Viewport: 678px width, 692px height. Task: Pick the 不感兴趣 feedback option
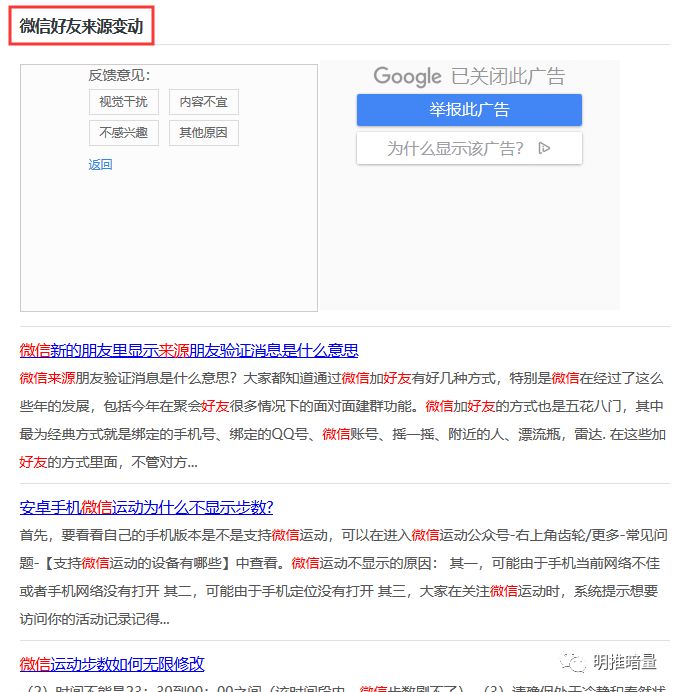click(124, 133)
